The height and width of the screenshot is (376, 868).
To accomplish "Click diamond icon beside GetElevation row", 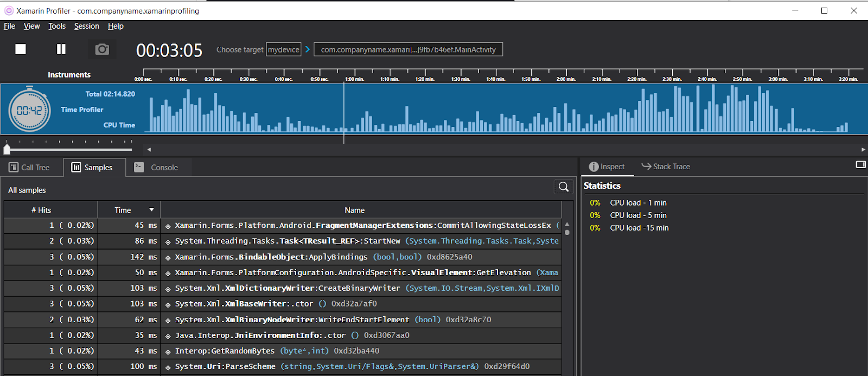I will click(168, 273).
